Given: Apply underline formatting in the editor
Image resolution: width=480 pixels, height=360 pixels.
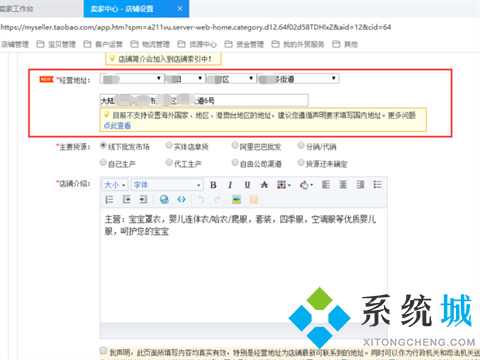Looking at the screenshot, I should click(247, 185).
